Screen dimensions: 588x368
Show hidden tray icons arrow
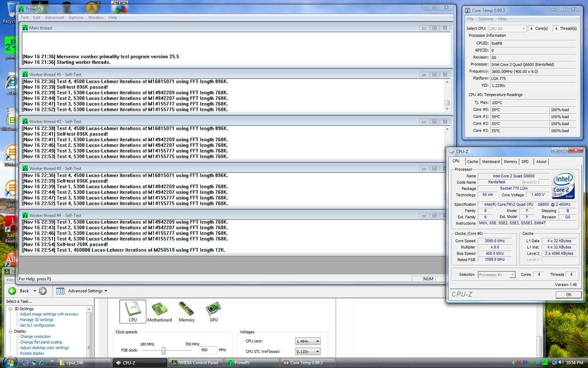pyautogui.click(x=514, y=363)
